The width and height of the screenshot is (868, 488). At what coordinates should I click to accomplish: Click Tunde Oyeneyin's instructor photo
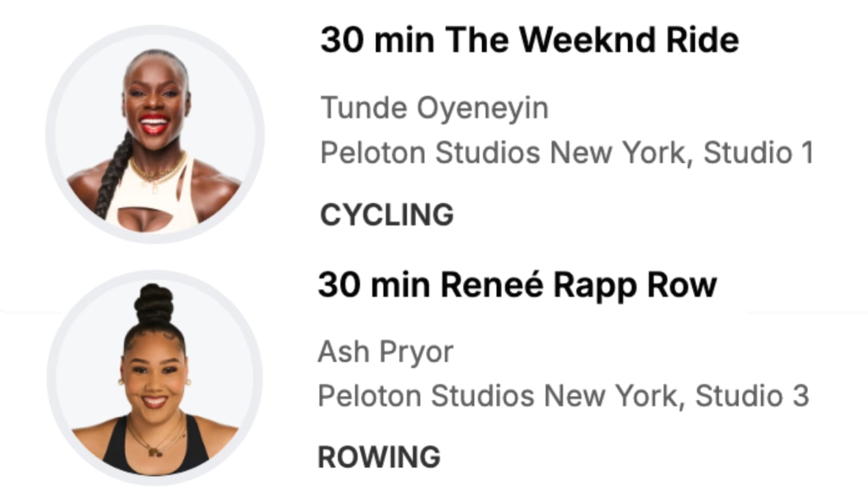point(155,134)
